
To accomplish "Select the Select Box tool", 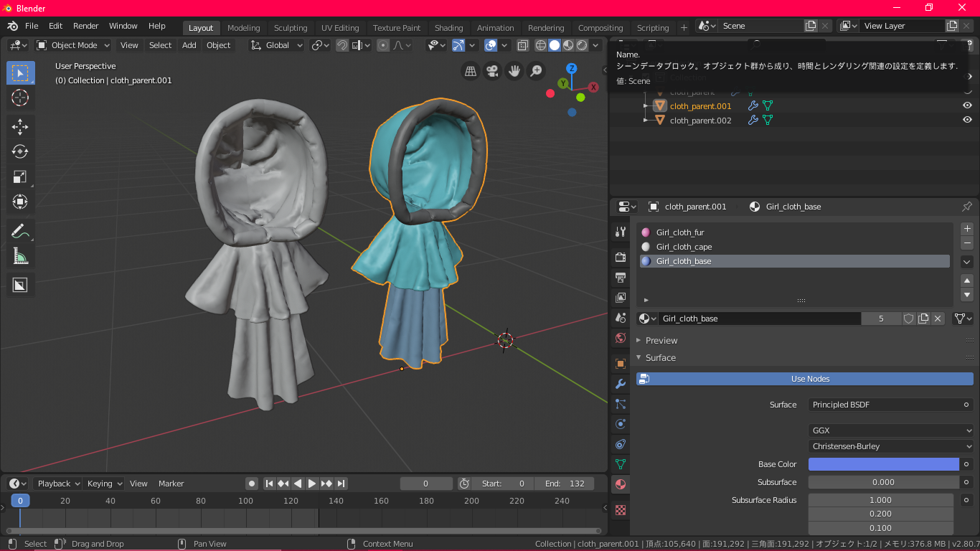I will [x=20, y=73].
